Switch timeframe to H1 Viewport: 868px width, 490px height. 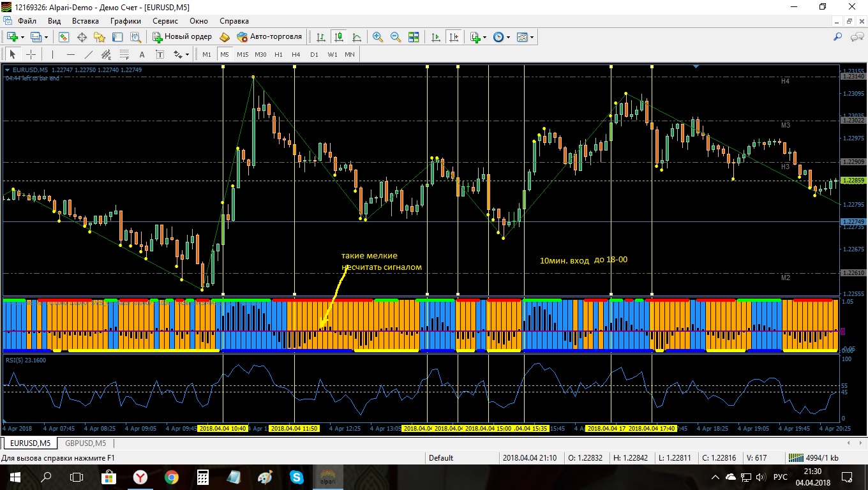[x=278, y=54]
